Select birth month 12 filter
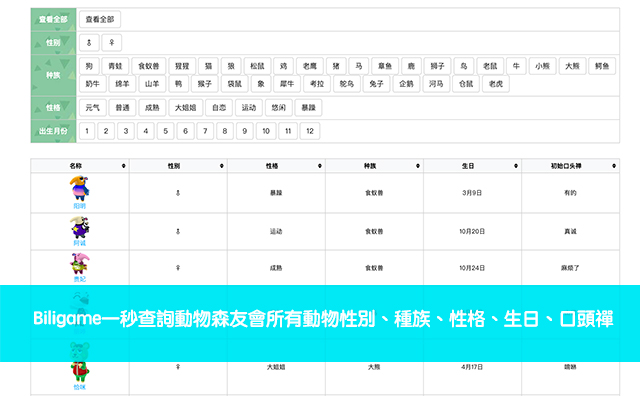This screenshot has width=640, height=396. (x=310, y=131)
